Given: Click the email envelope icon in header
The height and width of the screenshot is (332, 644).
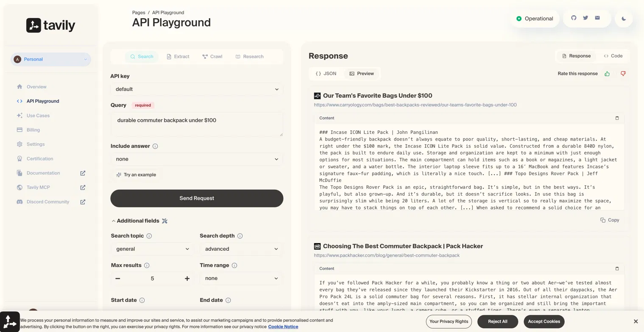Looking at the screenshot, I should tap(597, 18).
